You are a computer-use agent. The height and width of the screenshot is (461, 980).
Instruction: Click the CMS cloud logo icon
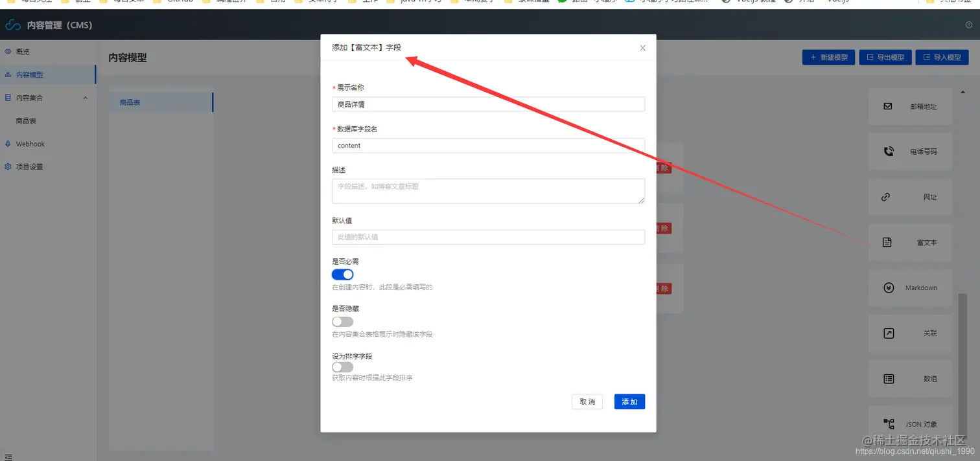[x=13, y=25]
